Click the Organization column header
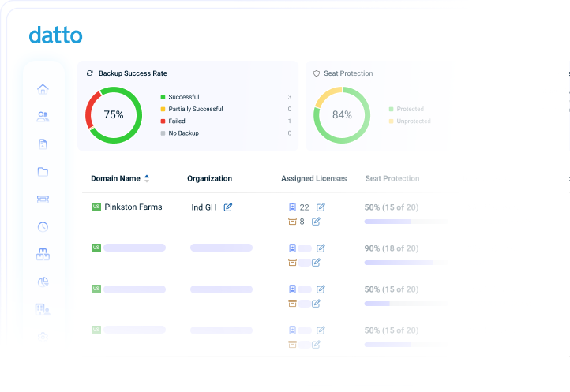The width and height of the screenshot is (570, 392). (209, 178)
